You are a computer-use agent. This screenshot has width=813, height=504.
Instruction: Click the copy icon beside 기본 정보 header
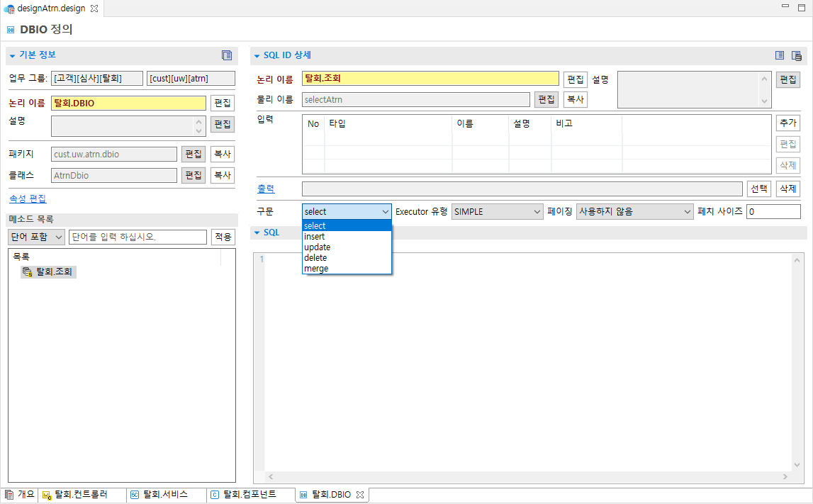(227, 55)
